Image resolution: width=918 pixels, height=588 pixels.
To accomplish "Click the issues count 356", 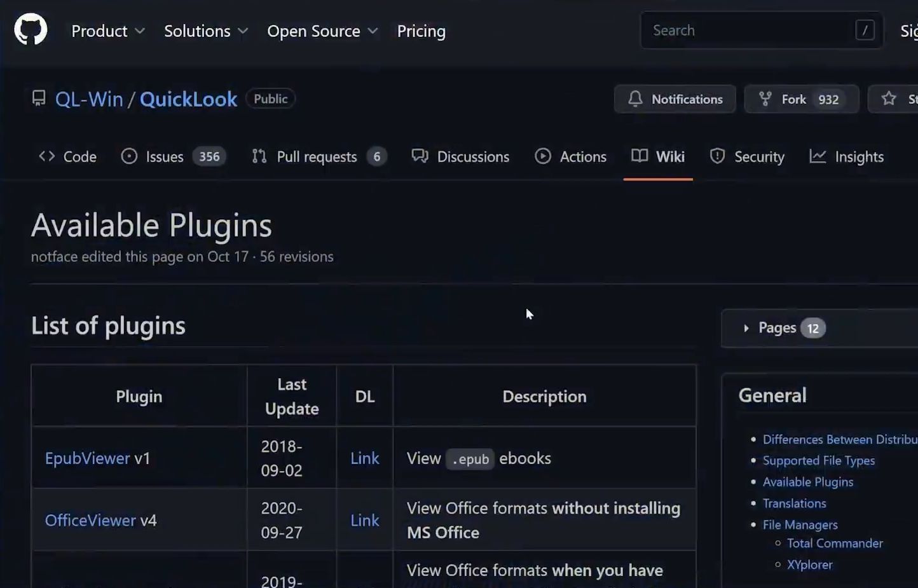I will [209, 156].
